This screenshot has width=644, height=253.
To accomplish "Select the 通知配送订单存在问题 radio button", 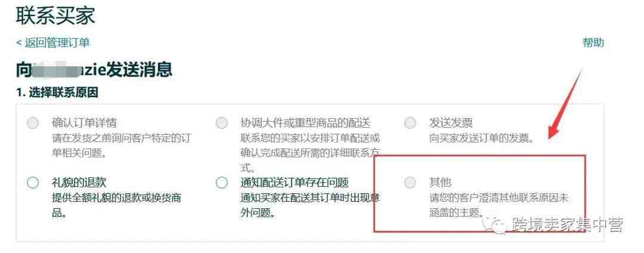I will pyautogui.click(x=221, y=183).
